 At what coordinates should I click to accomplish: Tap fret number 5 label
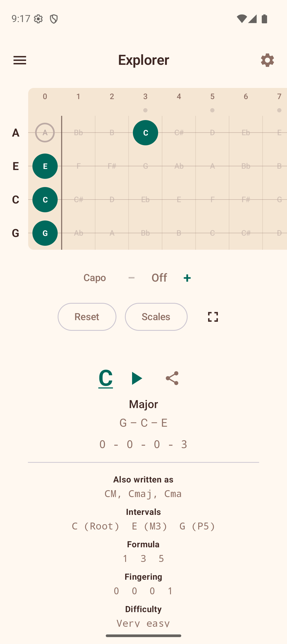212,96
